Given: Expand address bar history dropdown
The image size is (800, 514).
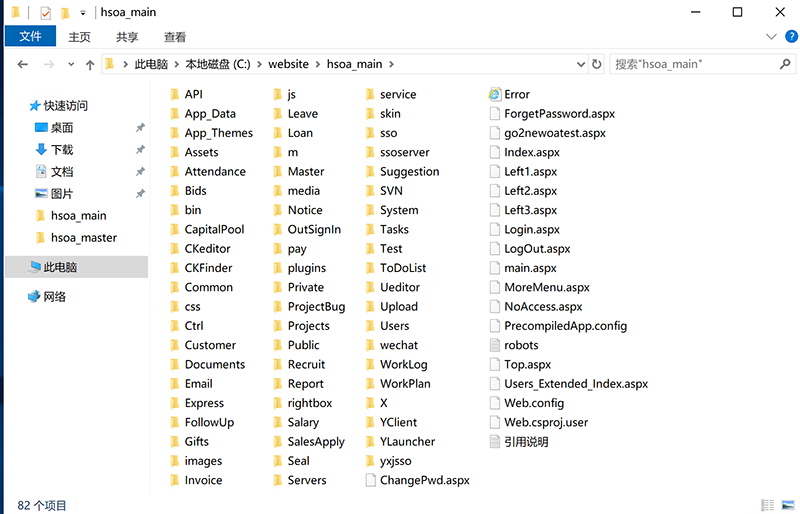Looking at the screenshot, I should point(581,64).
